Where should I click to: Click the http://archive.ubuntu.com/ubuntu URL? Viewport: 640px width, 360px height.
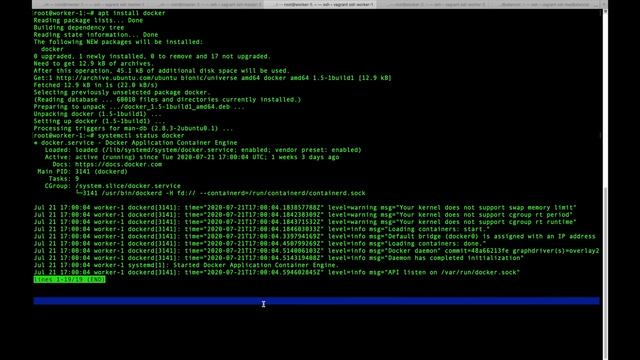tap(116, 78)
